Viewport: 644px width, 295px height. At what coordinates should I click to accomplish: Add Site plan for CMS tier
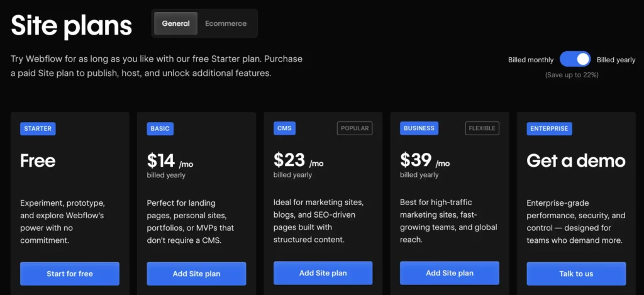(x=323, y=273)
